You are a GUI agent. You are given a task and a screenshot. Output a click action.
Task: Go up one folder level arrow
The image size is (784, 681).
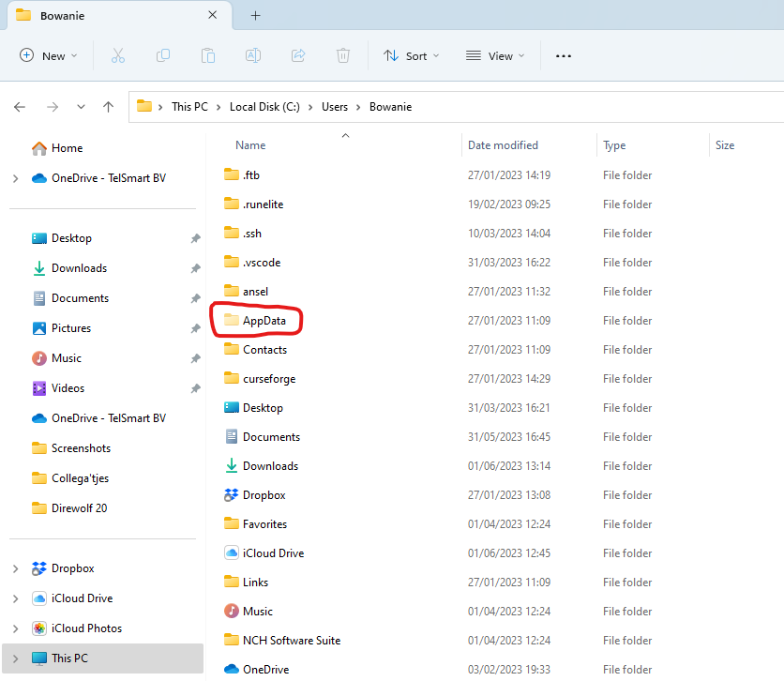[109, 107]
